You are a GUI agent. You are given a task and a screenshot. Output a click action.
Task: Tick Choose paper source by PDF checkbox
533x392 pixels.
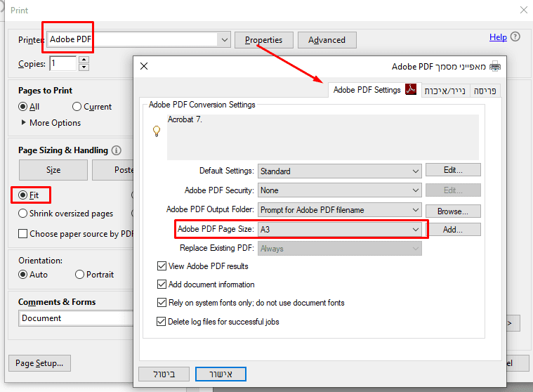pos(22,234)
